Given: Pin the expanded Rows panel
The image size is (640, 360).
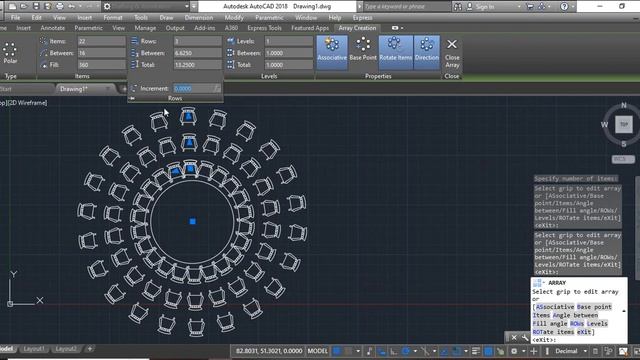Looking at the screenshot, I should pyautogui.click(x=132, y=98).
